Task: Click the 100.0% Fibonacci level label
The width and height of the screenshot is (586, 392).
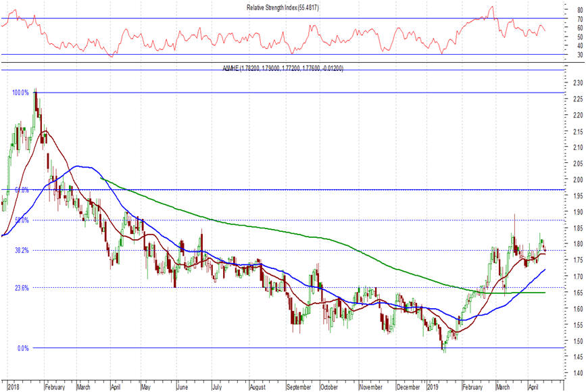Action: [20, 93]
